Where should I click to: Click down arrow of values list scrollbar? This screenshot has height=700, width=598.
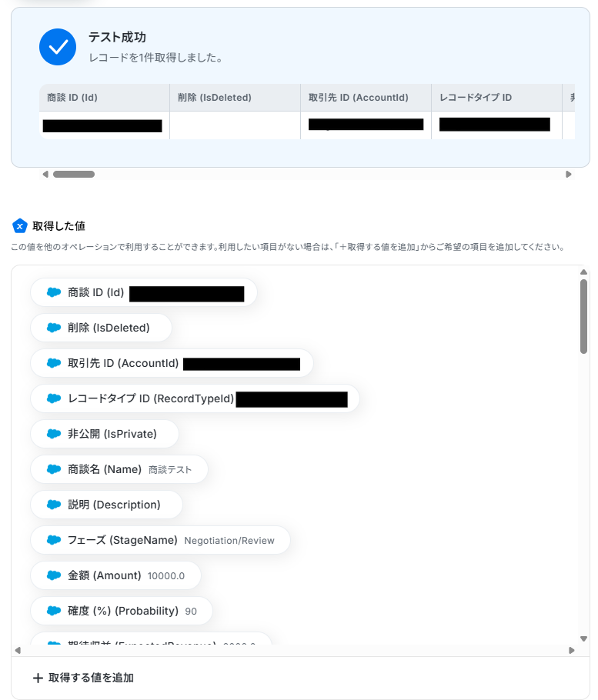click(x=583, y=638)
